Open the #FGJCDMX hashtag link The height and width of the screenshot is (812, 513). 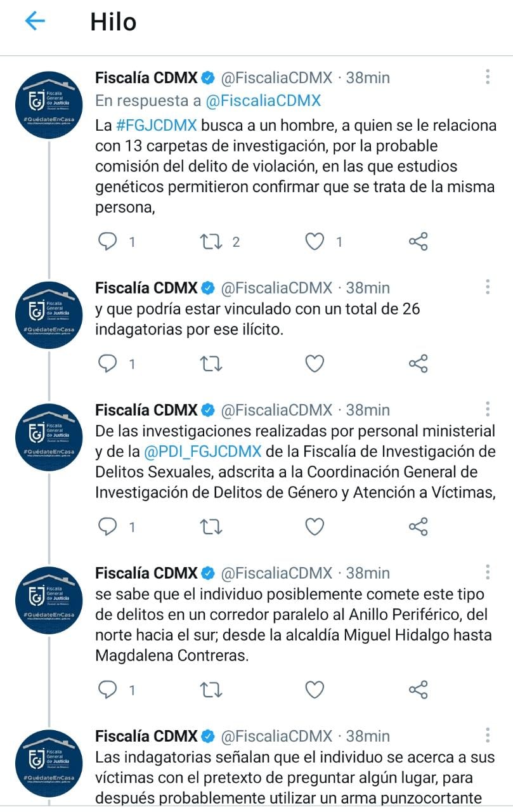(x=156, y=124)
